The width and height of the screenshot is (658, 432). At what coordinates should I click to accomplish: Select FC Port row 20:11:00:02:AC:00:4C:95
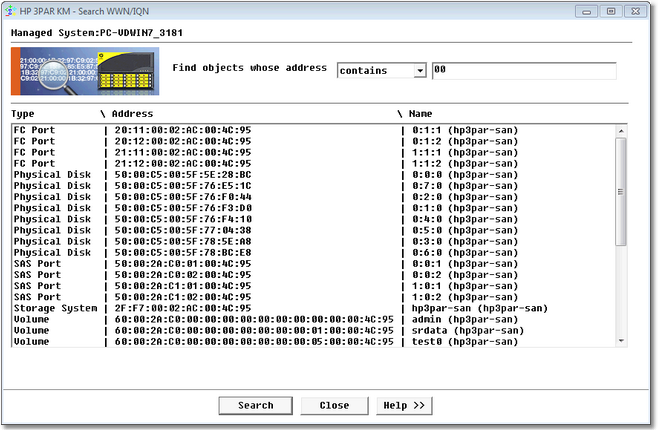pyautogui.click(x=313, y=130)
